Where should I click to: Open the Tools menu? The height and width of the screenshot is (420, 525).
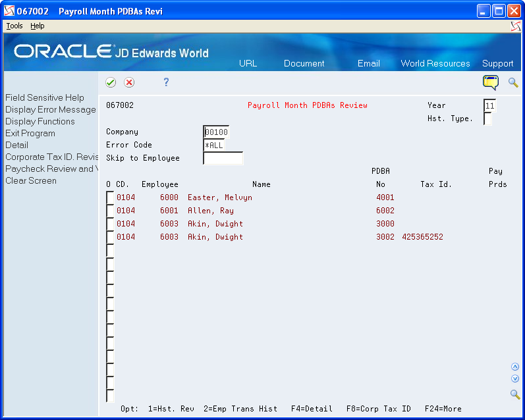(14, 26)
